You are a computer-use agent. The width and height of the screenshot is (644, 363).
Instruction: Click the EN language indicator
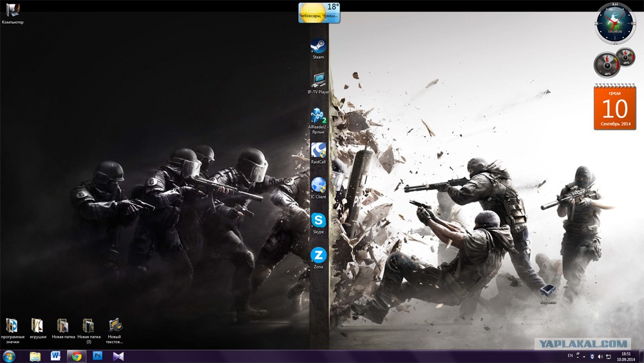[570, 356]
